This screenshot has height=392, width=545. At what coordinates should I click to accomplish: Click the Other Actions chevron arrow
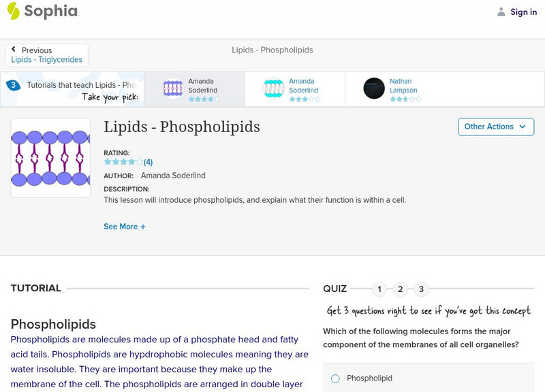click(x=522, y=127)
